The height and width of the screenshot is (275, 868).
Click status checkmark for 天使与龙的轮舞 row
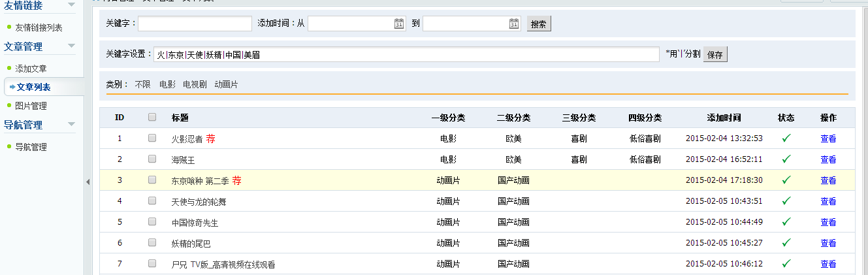[x=786, y=201]
